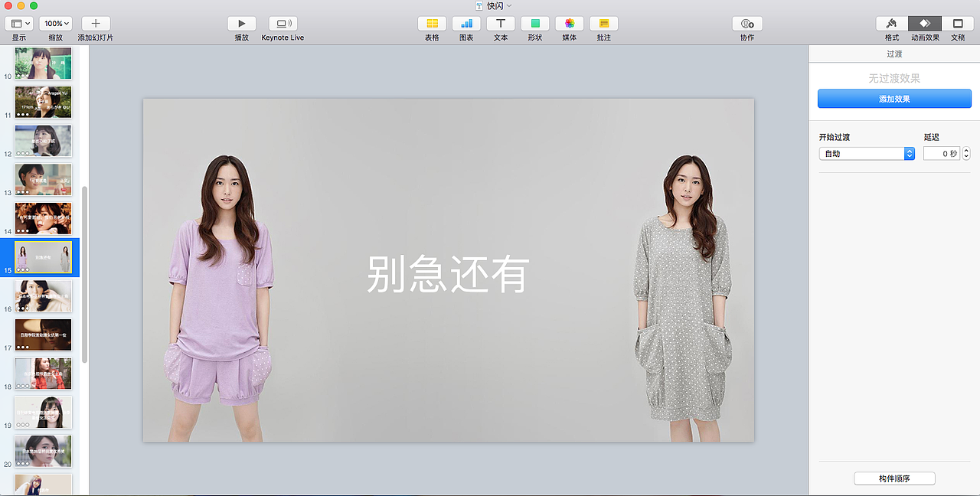
Task: Switch to the 格式 format panel
Action: coord(891,24)
